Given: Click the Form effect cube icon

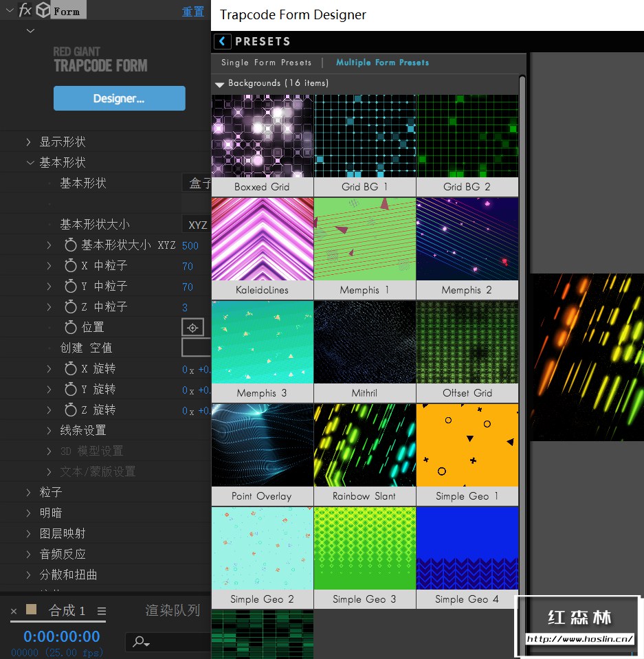Looking at the screenshot, I should tap(43, 10).
